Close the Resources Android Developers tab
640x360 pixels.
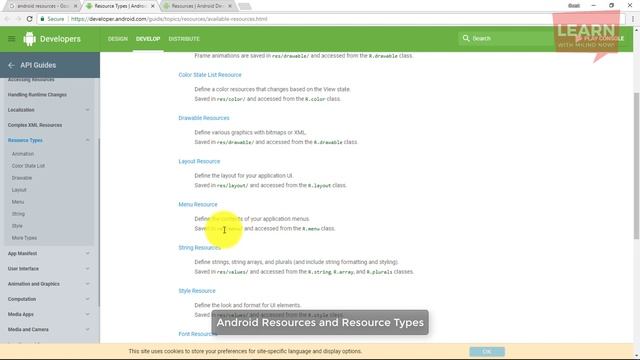(230, 6)
